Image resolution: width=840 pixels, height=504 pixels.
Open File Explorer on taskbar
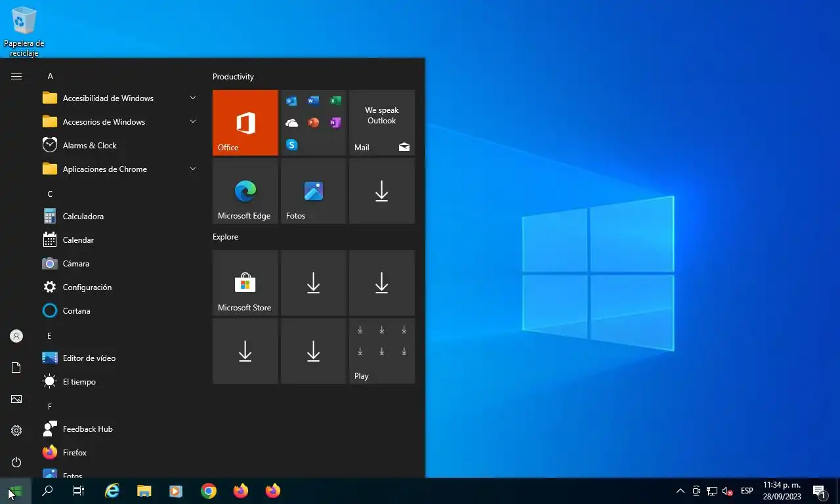coord(144,491)
